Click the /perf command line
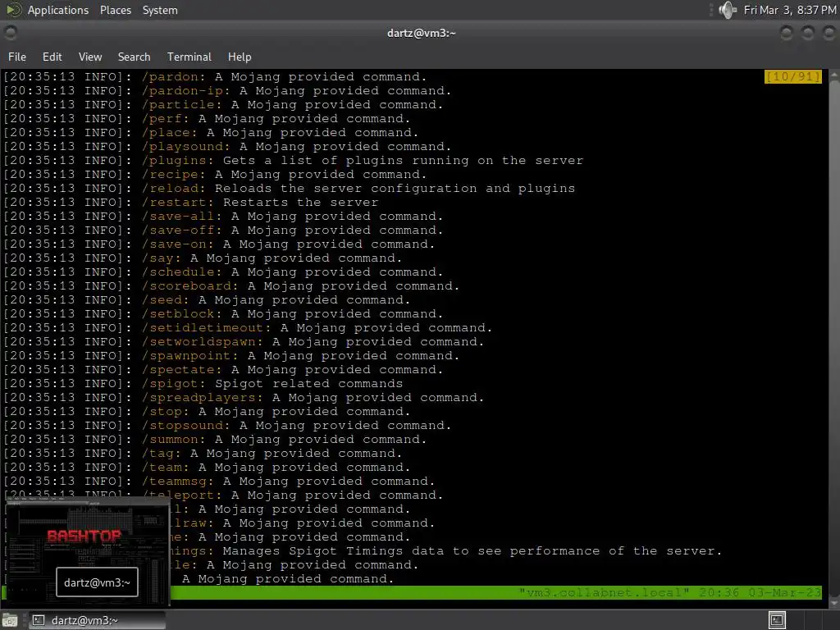 click(x=207, y=118)
